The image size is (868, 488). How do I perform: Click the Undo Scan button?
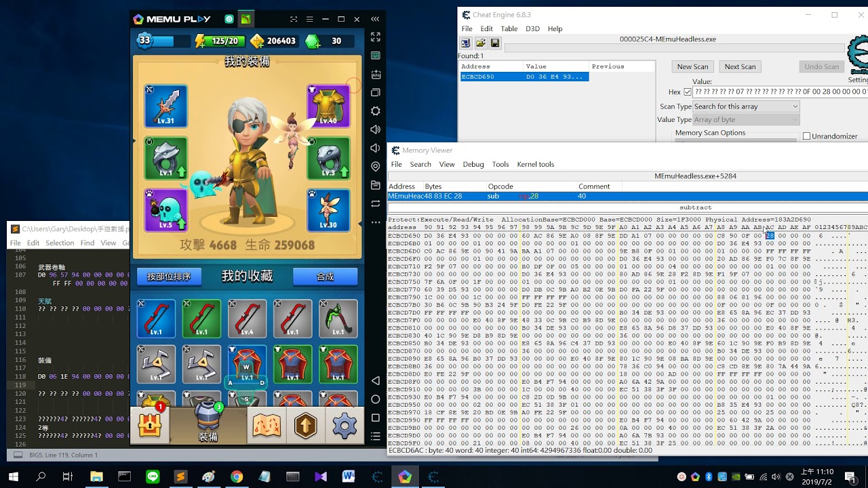click(x=822, y=66)
